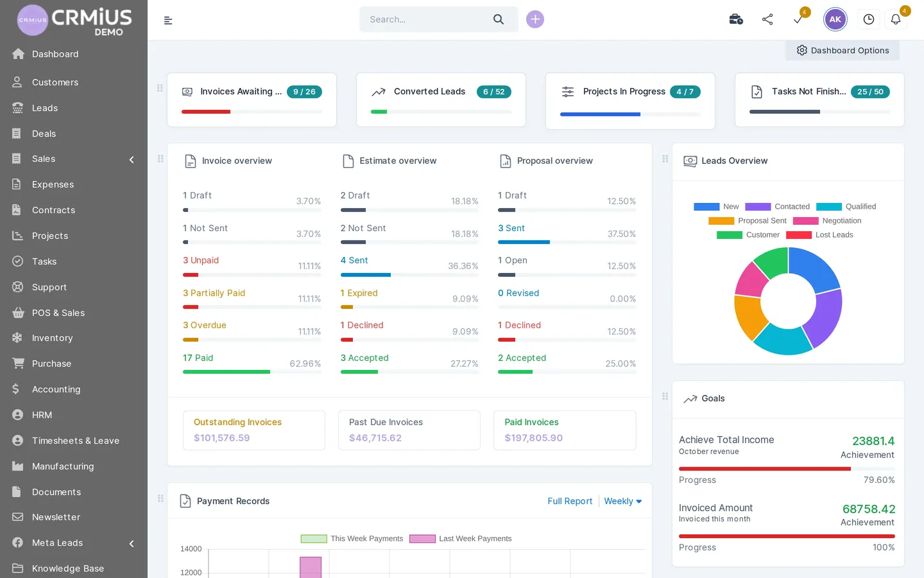Open the Weekly period dropdown
Viewport: 924px width, 578px height.
coord(622,502)
